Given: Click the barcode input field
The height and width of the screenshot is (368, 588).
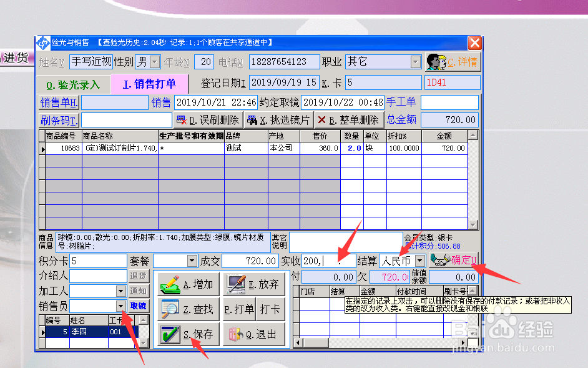Looking at the screenshot, I should [126, 121].
